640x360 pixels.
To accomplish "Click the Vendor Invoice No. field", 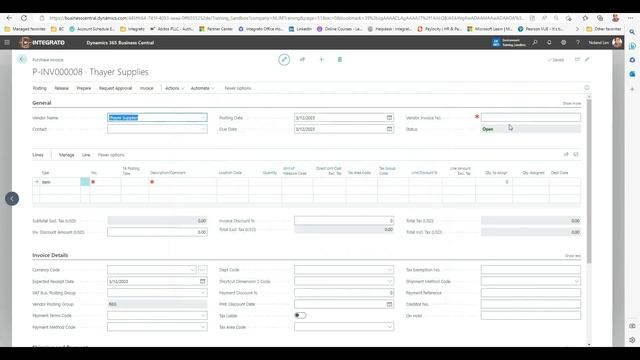I will point(531,118).
